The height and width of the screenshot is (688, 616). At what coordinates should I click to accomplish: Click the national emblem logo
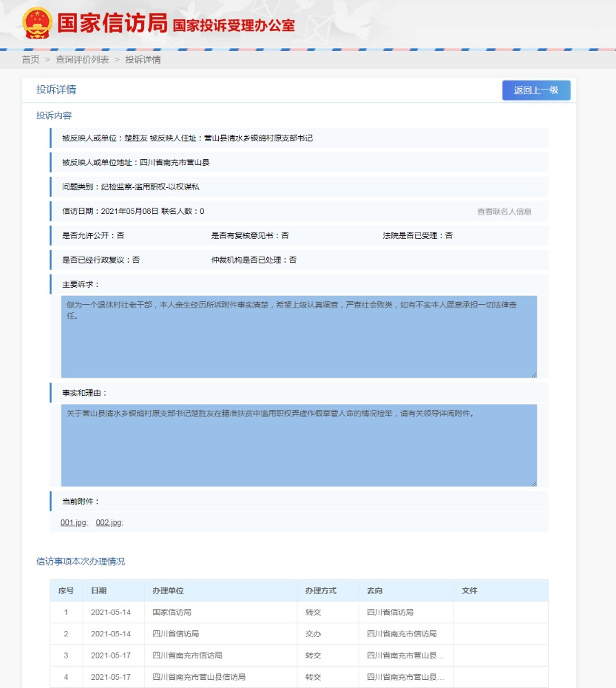(37, 23)
